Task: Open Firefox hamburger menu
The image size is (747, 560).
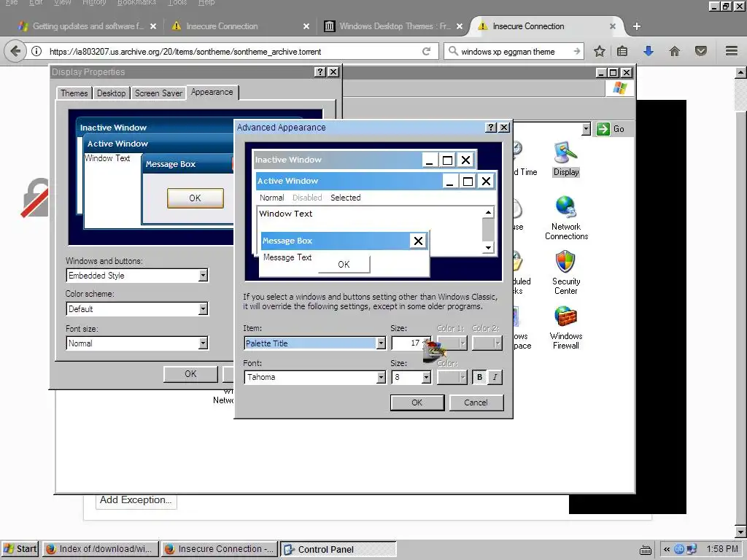Action: pos(732,51)
